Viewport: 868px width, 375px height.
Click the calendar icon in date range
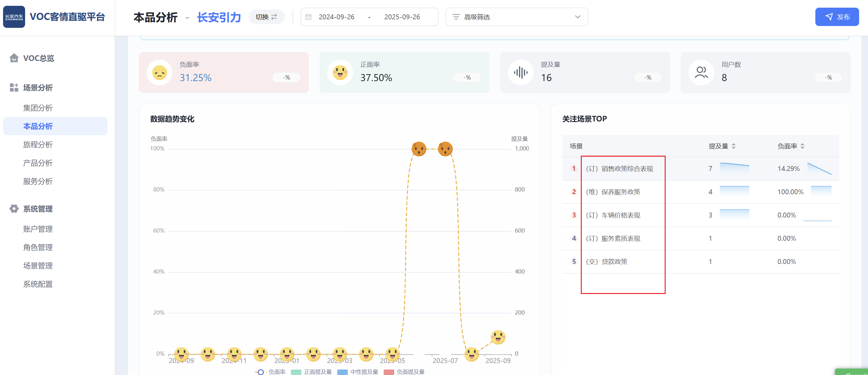[308, 17]
